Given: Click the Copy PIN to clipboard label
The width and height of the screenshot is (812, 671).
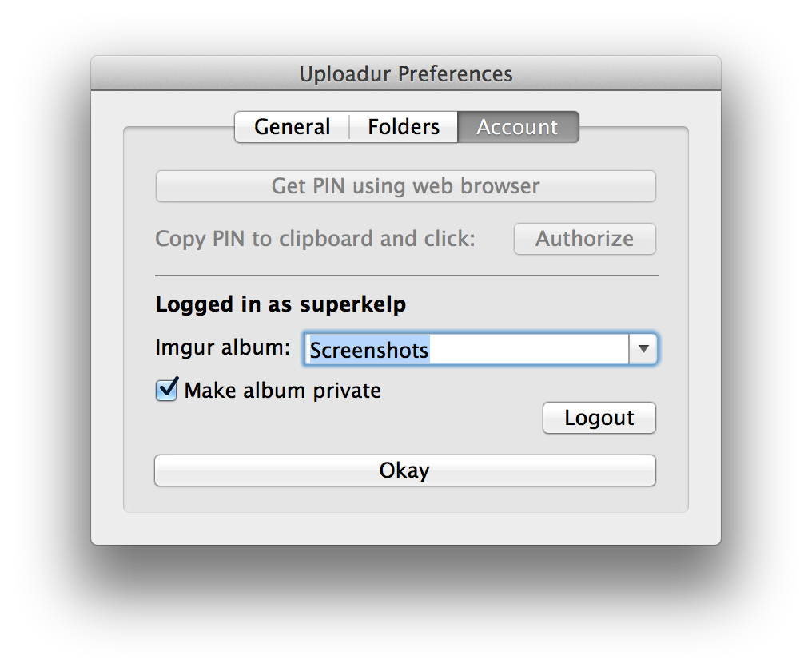Looking at the screenshot, I should point(315,239).
